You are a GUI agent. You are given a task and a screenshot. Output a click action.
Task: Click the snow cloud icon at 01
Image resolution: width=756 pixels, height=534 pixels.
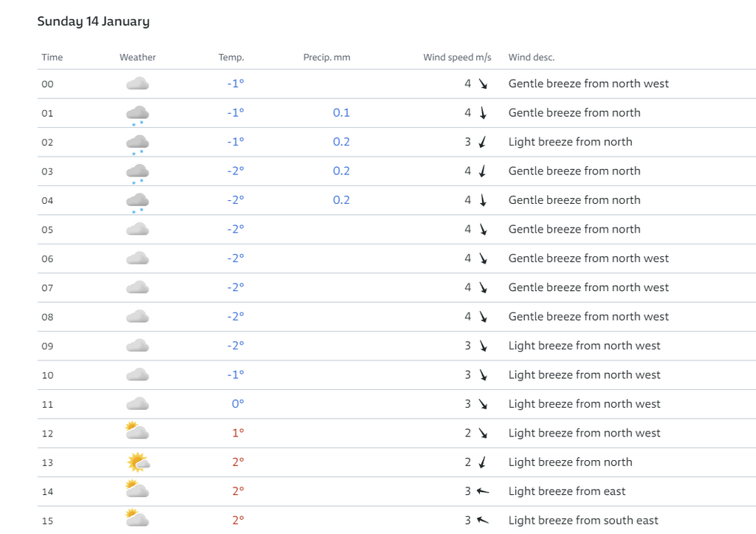point(137,115)
